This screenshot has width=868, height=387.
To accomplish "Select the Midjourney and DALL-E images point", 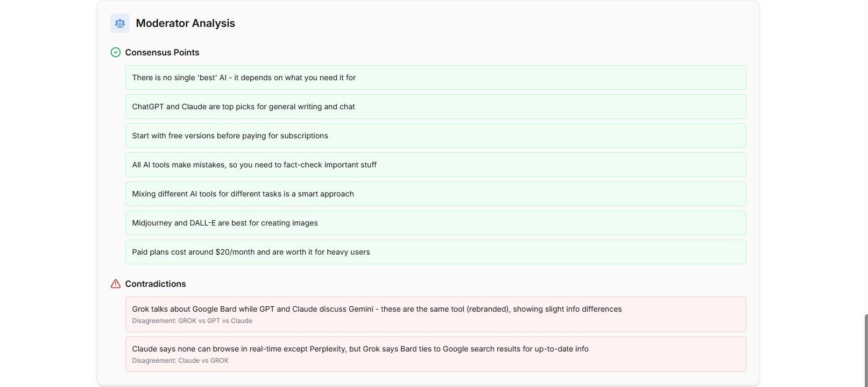I will pyautogui.click(x=435, y=223).
